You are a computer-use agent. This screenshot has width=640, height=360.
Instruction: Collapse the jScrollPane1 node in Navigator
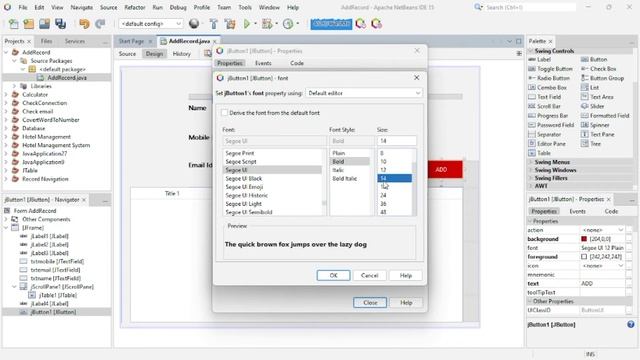pyautogui.click(x=14, y=287)
